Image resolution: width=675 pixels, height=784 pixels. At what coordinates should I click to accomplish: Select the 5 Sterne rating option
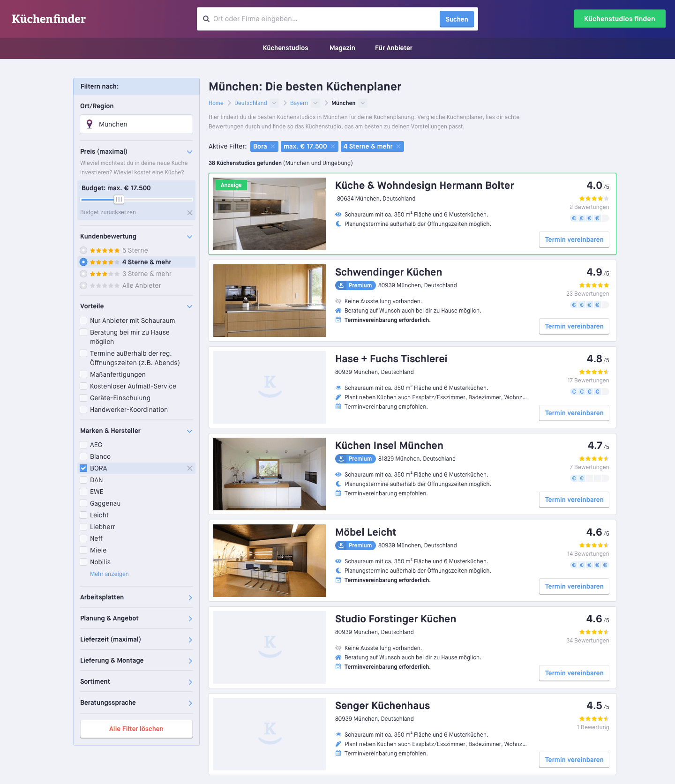83,250
